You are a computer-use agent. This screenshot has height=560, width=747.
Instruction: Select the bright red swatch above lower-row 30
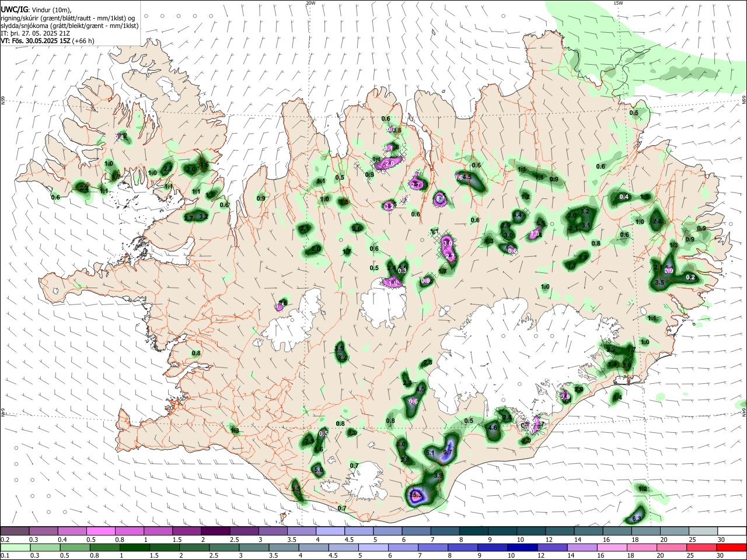tap(732, 547)
